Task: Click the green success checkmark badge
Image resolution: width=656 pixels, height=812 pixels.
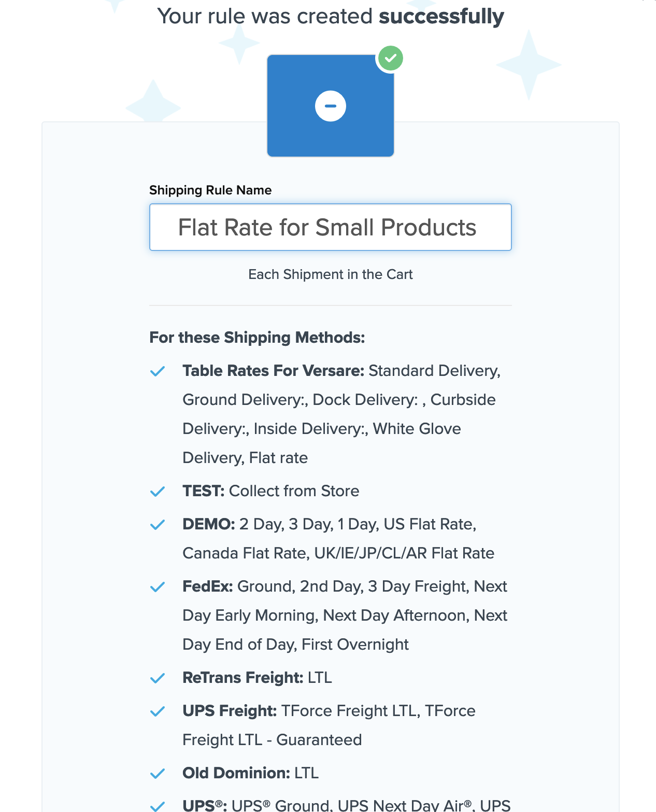Action: [x=390, y=58]
